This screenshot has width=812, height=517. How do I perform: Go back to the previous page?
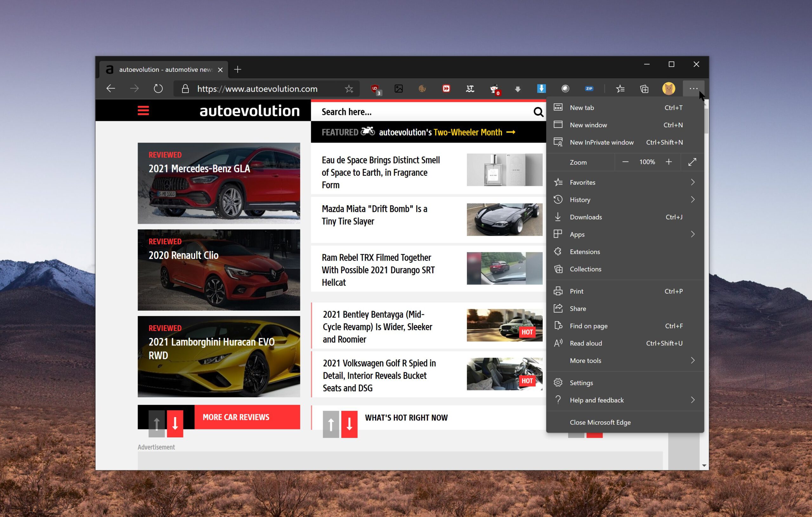(x=111, y=89)
